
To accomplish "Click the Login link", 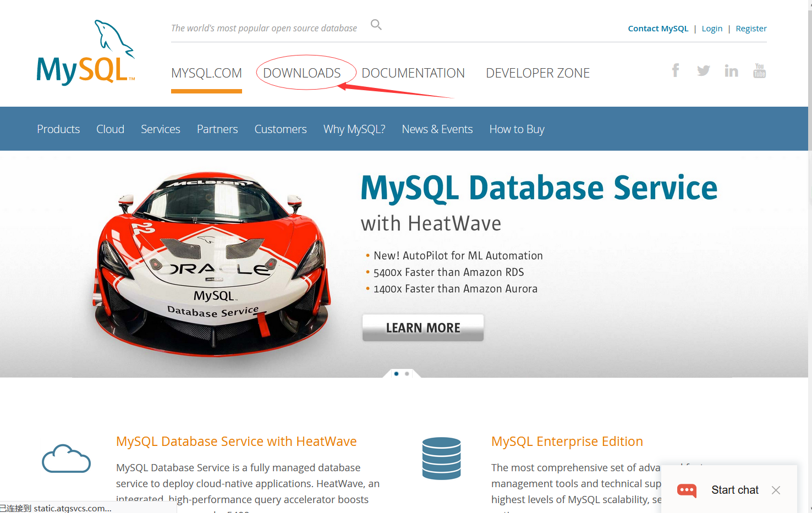I will coord(712,29).
